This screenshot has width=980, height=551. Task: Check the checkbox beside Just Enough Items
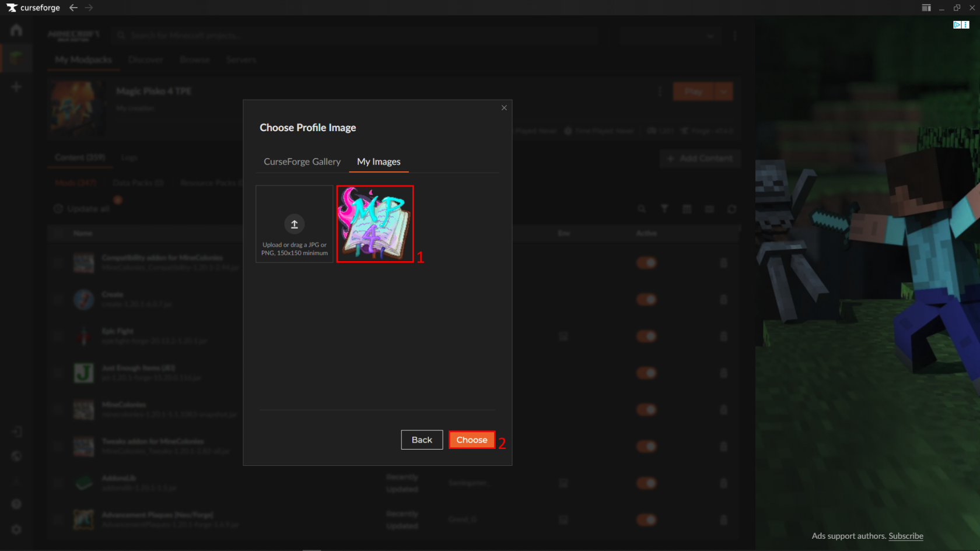pyautogui.click(x=58, y=373)
